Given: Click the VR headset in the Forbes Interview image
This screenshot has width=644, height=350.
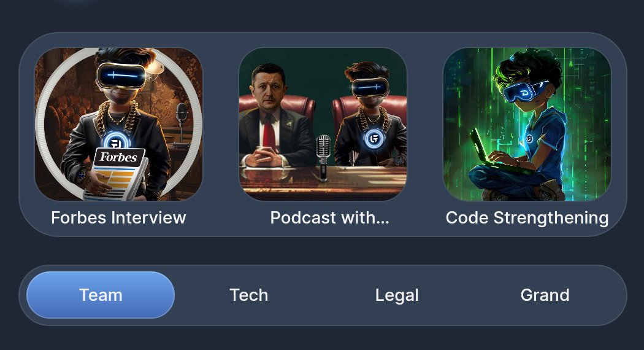Looking at the screenshot, I should point(121,76).
